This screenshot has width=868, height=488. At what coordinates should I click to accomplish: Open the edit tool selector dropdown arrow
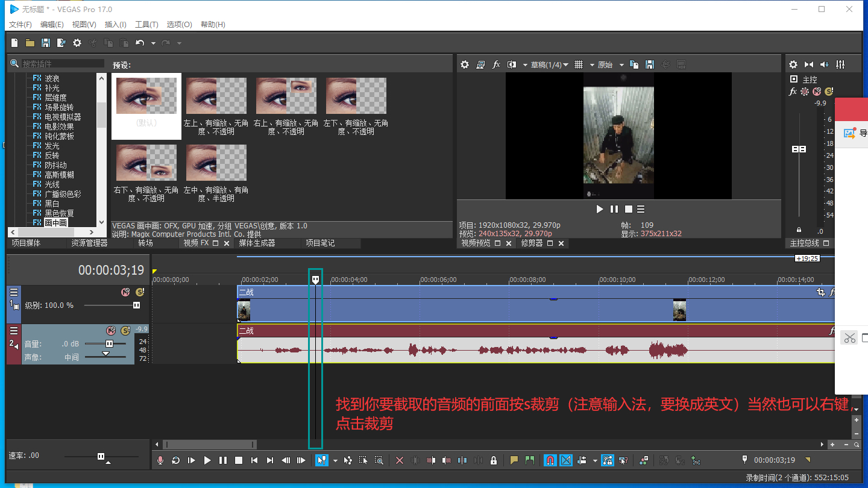pyautogui.click(x=335, y=460)
